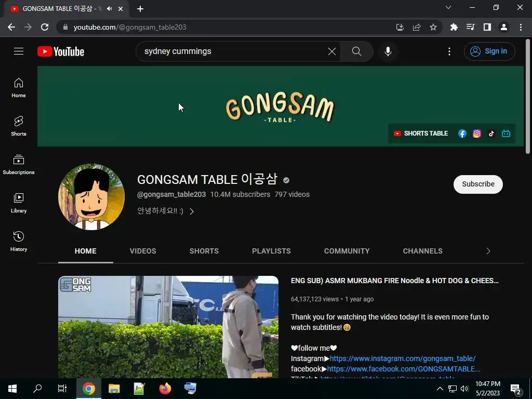Viewport: 532px width, 399px height.
Task: Open the Windows Start menu
Action: [x=12, y=389]
